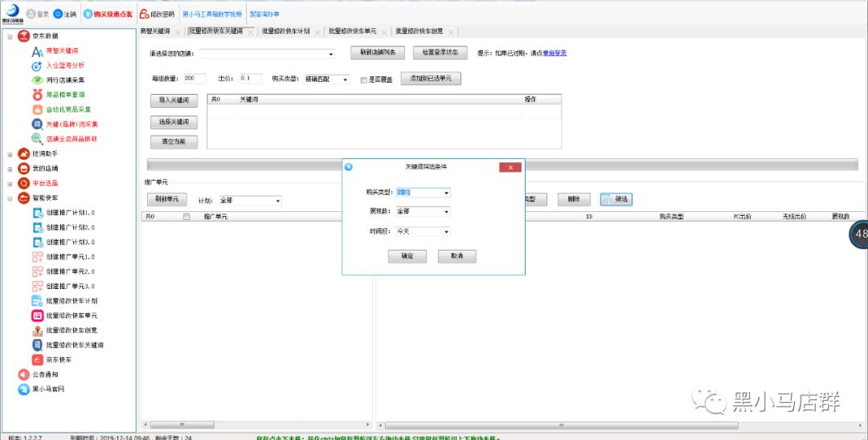Image resolution: width=868 pixels, height=440 pixels.
Task: Close the 商智关键词 tab
Action: point(178,33)
